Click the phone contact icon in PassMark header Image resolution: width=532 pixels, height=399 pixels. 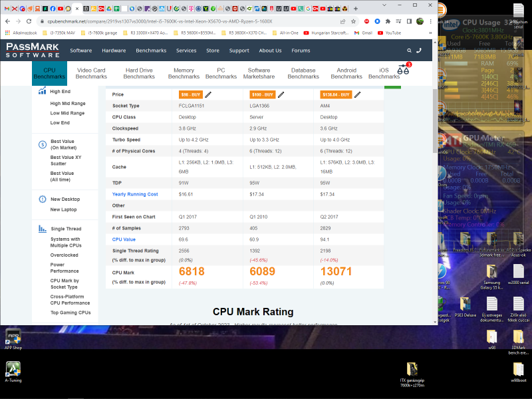[x=419, y=51]
